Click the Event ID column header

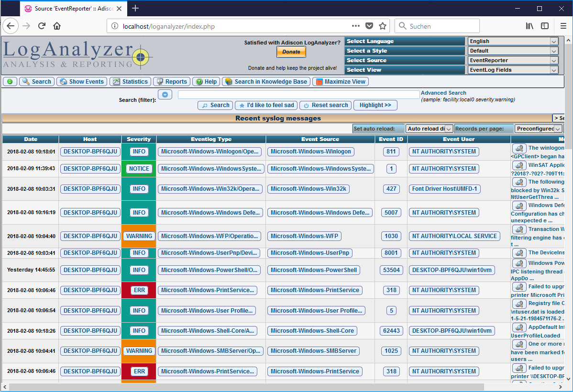391,139
